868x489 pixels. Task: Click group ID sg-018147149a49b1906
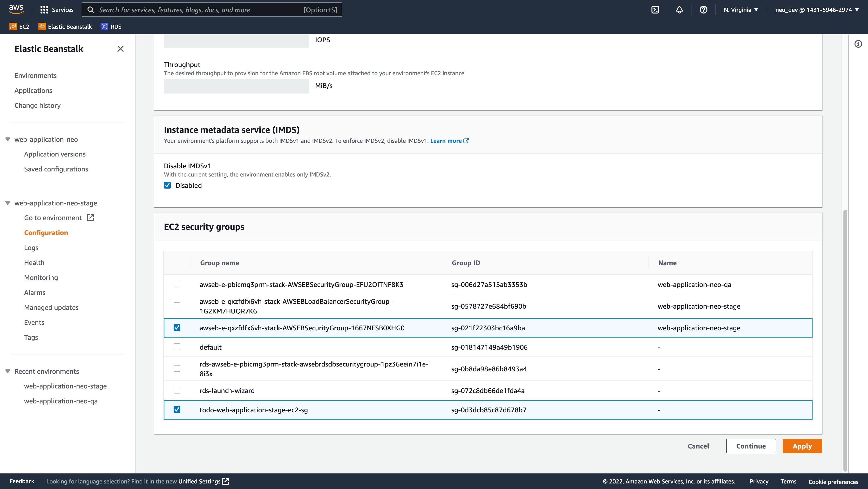[x=489, y=347]
